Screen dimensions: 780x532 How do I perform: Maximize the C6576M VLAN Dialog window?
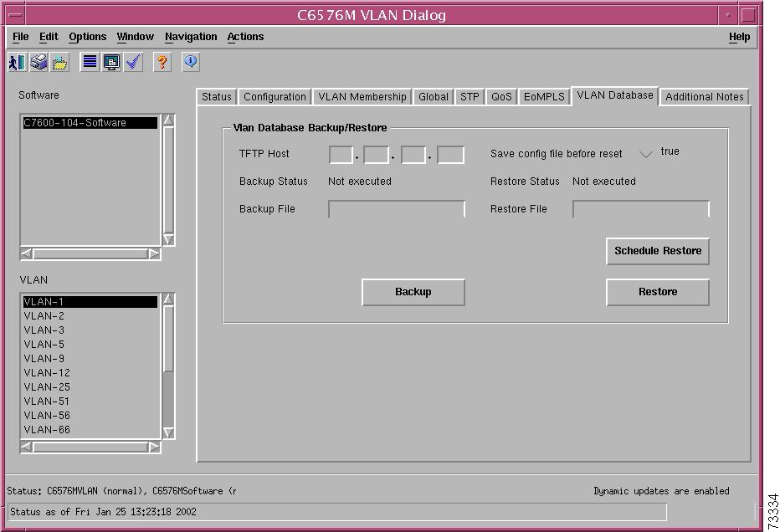pyautogui.click(x=748, y=15)
